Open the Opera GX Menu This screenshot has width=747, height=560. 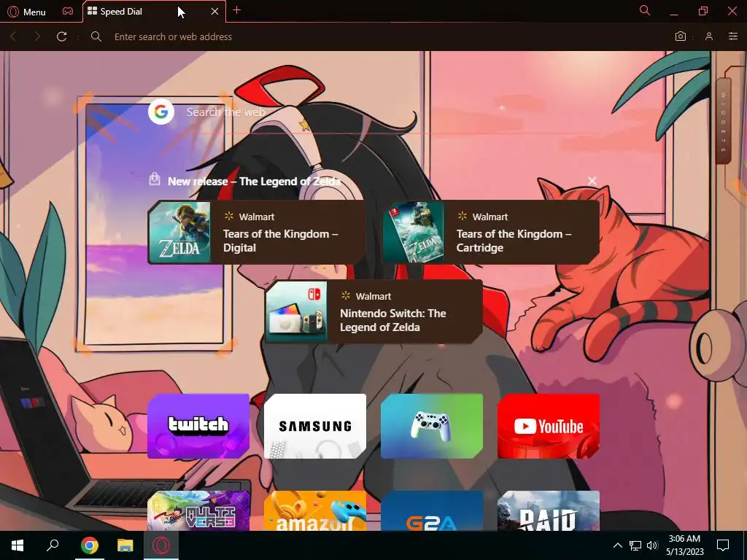coord(27,12)
